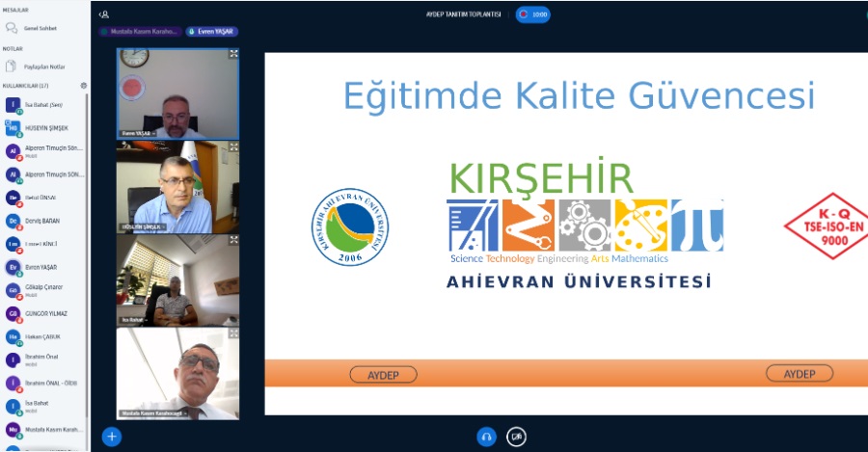Click İsa Bahat's webcam video thumbnail
This screenshot has width=868, height=452.
pos(177,279)
